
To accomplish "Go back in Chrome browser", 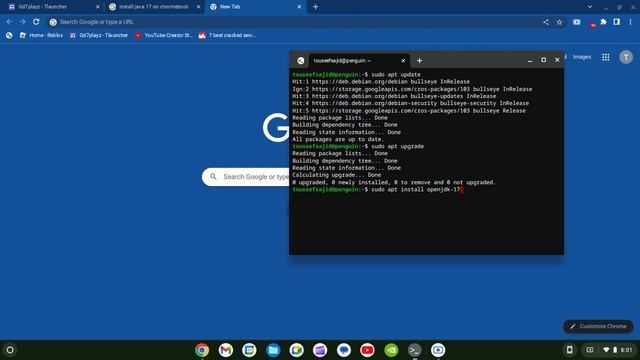I will pos(9,22).
